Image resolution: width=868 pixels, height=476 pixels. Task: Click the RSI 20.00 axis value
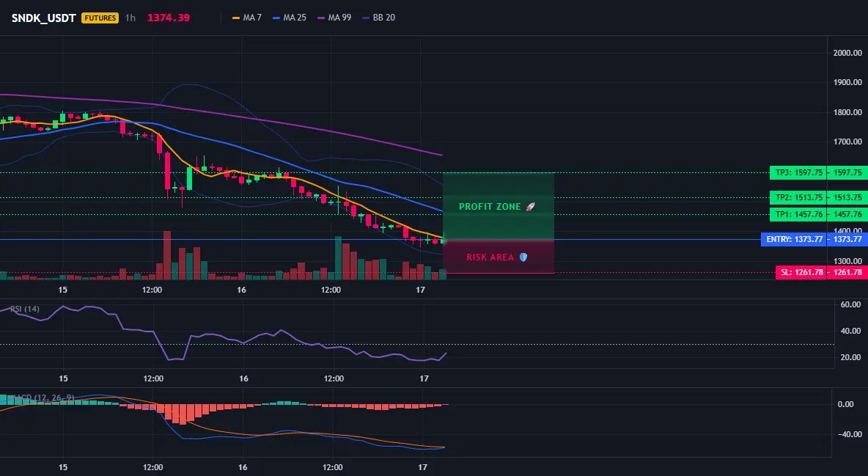tap(851, 357)
